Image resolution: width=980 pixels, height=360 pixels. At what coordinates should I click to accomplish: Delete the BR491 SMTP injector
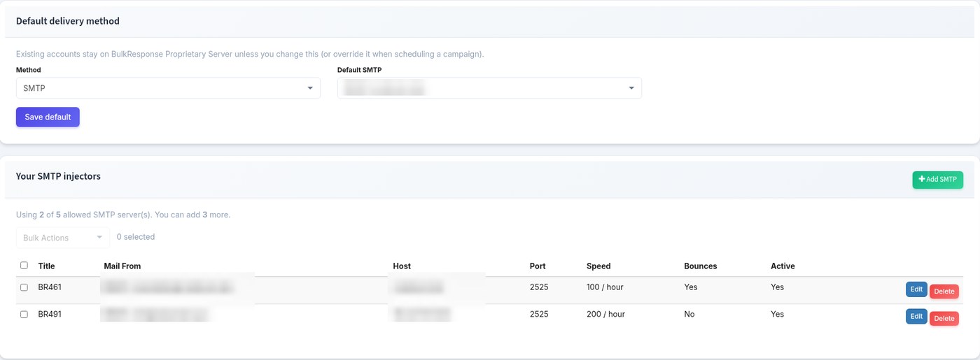[944, 319]
